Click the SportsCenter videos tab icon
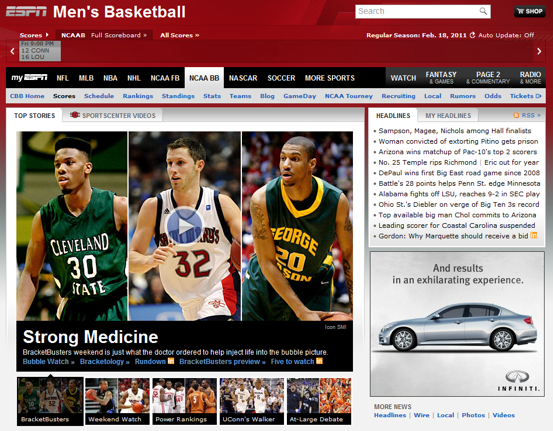 [74, 115]
